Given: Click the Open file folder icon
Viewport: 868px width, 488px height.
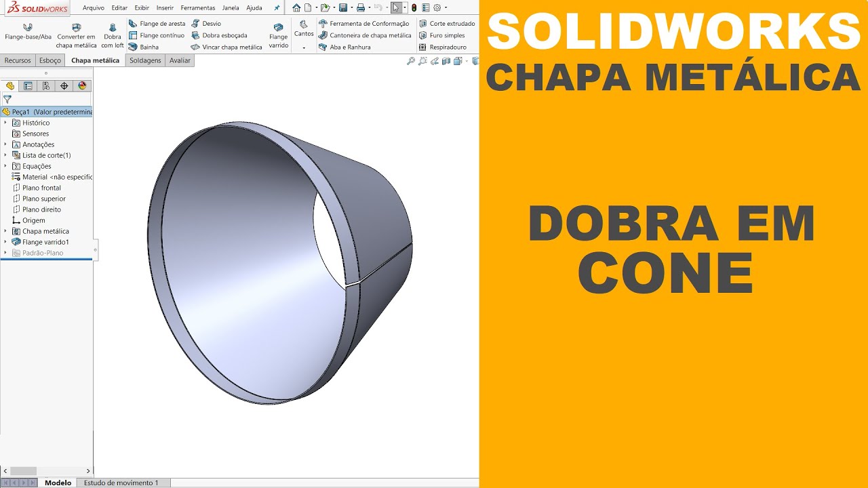Looking at the screenshot, I should pos(325,8).
